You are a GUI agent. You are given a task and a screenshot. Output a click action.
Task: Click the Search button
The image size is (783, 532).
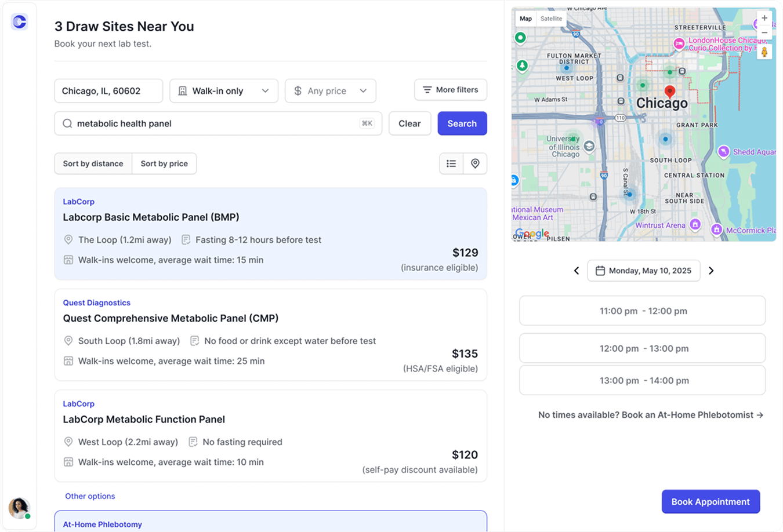click(462, 123)
